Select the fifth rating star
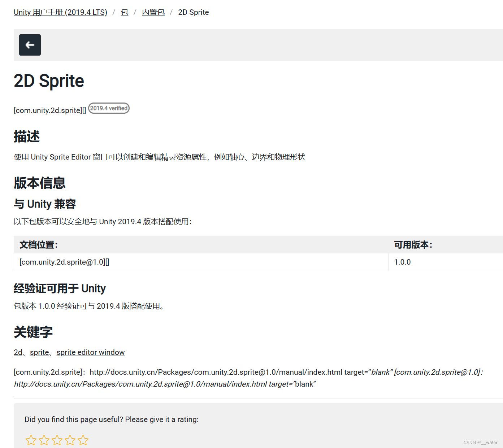 click(83, 440)
